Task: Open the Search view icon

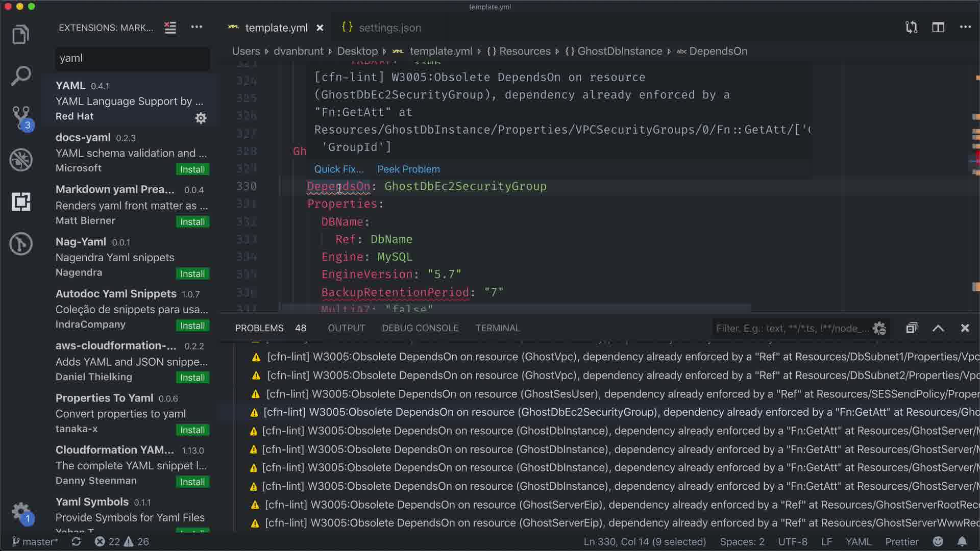Action: [x=20, y=76]
